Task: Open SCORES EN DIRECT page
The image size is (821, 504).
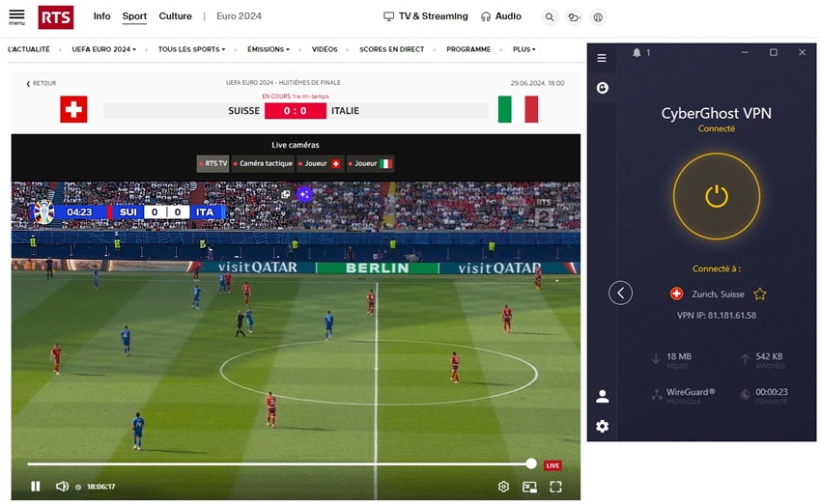Action: click(x=391, y=49)
